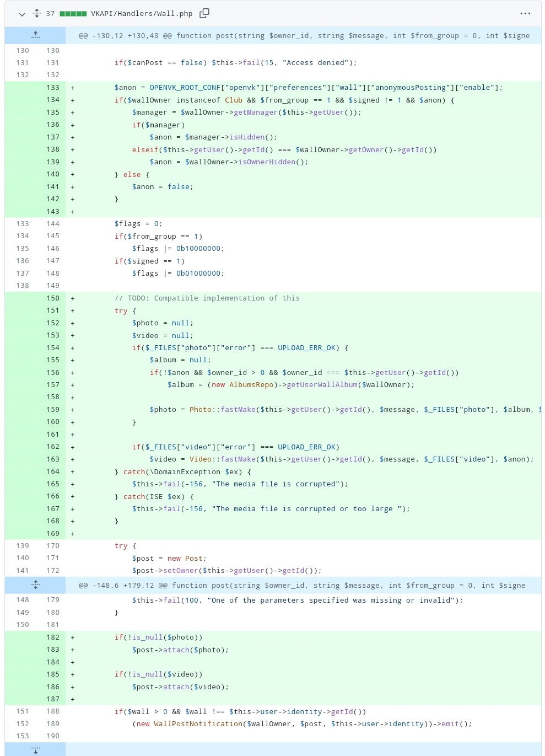Open the three-dot file options menu
This screenshot has height=756, width=545.
(x=525, y=14)
